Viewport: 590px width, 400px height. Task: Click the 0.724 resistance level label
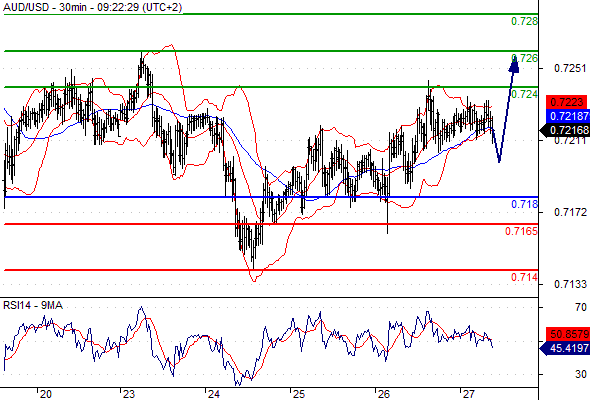click(x=525, y=94)
